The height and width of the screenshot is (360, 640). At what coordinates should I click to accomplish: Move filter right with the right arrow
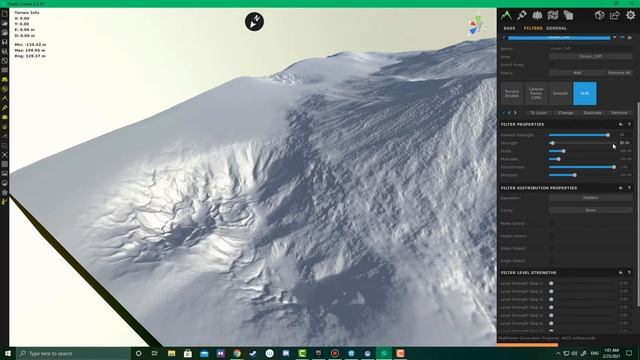tap(515, 113)
